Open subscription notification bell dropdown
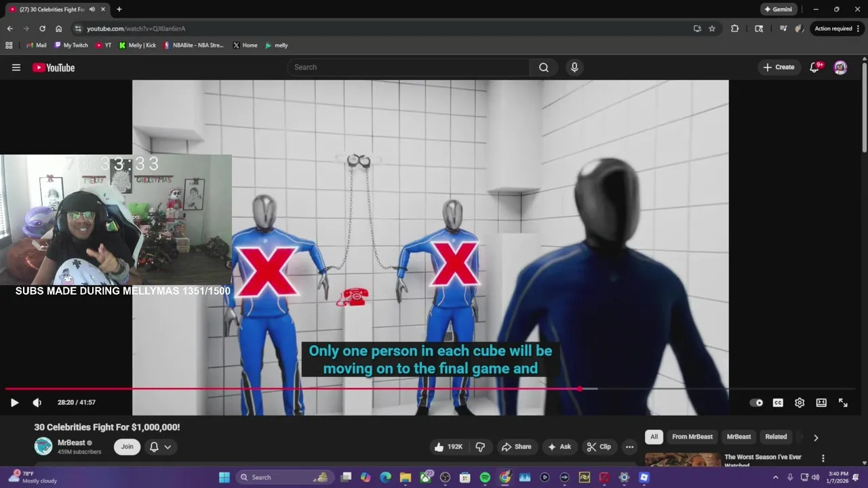Viewport: 868px width, 488px height. coord(161,447)
